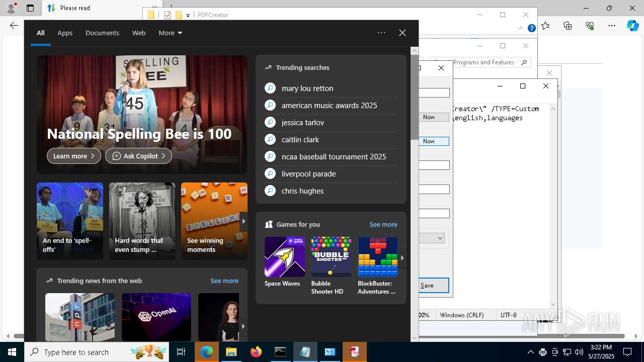Open Edge favorites star icon

[546, 26]
